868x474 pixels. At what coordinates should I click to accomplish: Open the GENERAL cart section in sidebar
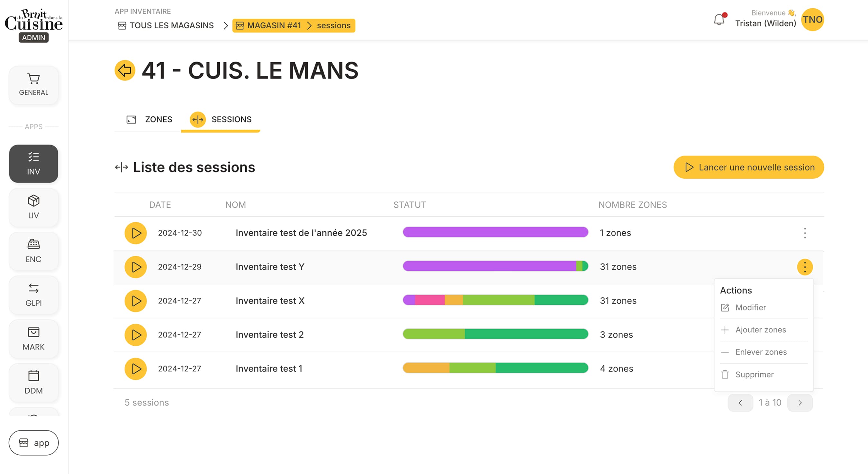33,85
